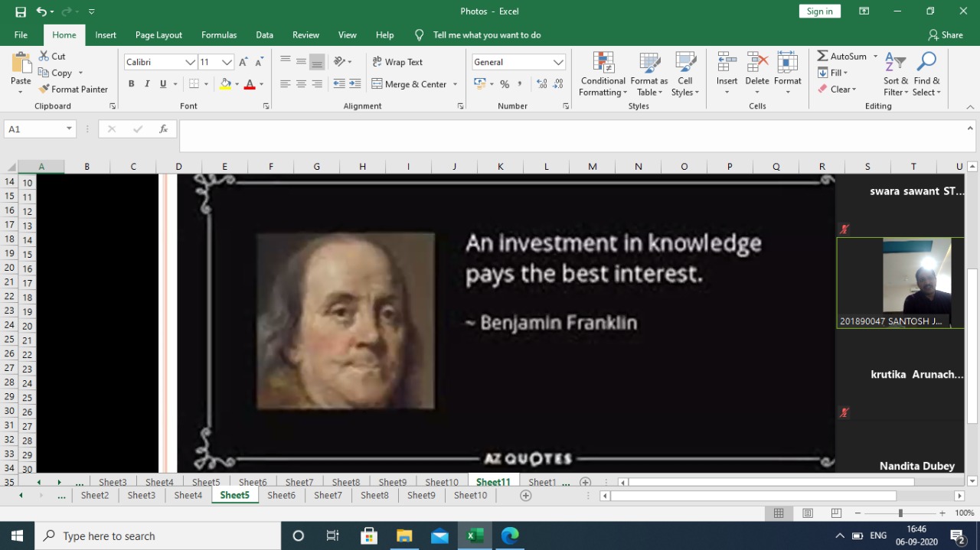This screenshot has width=980, height=550.
Task: Toggle bold formatting
Action: (131, 84)
